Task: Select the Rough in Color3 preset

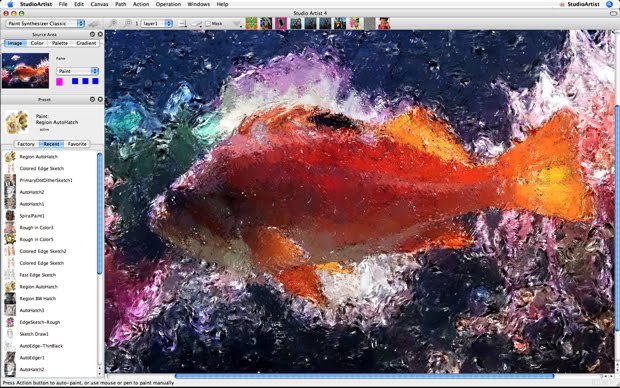Action: click(49, 228)
